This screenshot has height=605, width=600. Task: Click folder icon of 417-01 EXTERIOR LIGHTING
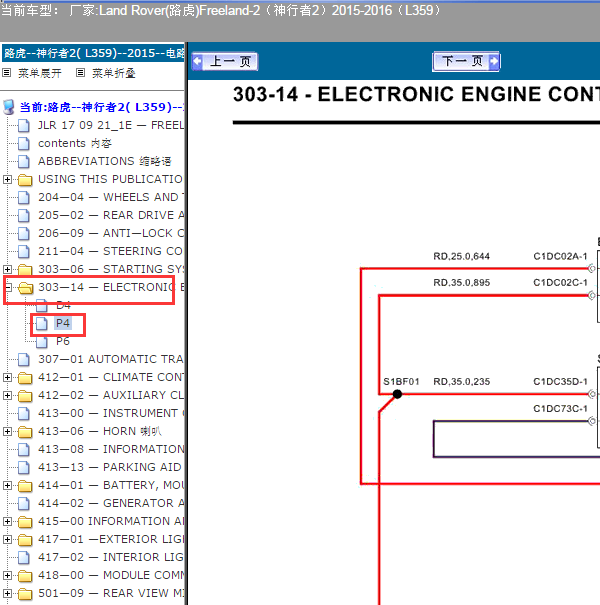[x=25, y=539]
